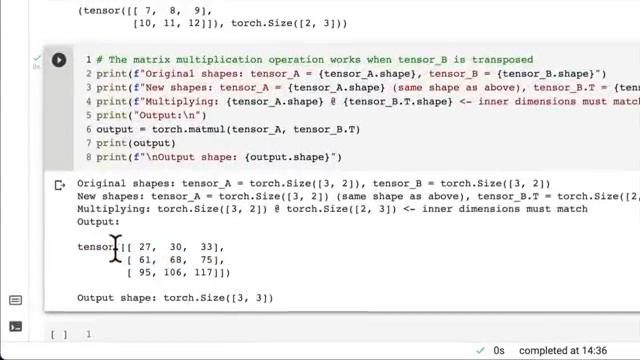Click the "Output:" label in cell output
The width and height of the screenshot is (640, 360).
tap(98, 222)
